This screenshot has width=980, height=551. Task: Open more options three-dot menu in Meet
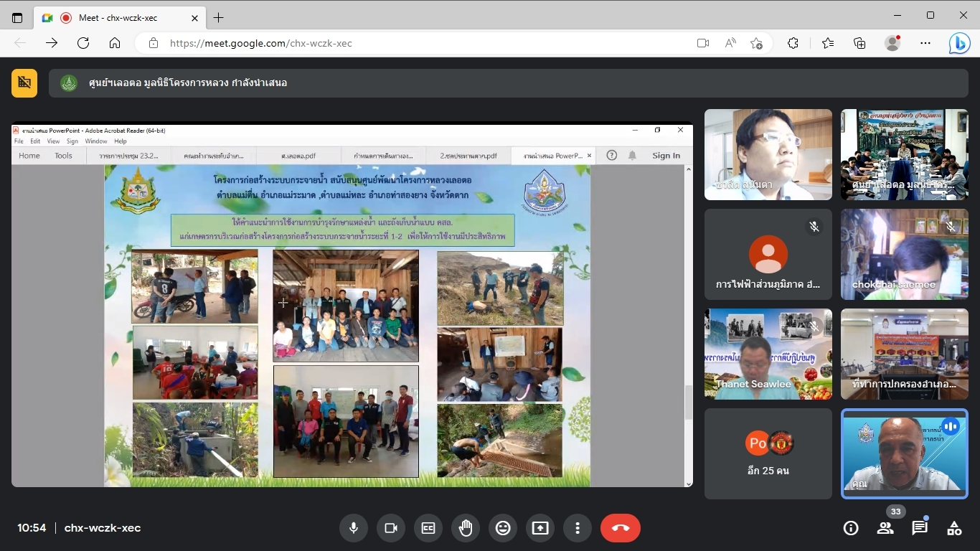(x=578, y=528)
